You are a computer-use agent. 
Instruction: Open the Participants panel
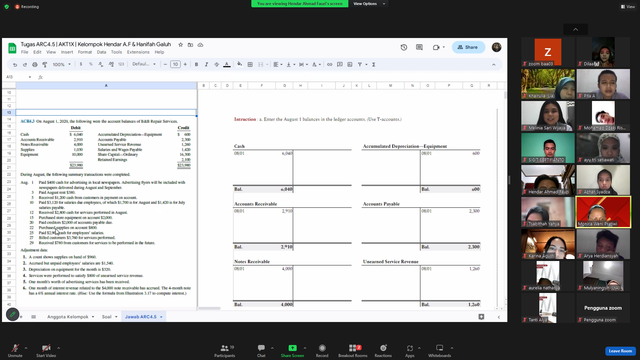[x=224, y=351]
